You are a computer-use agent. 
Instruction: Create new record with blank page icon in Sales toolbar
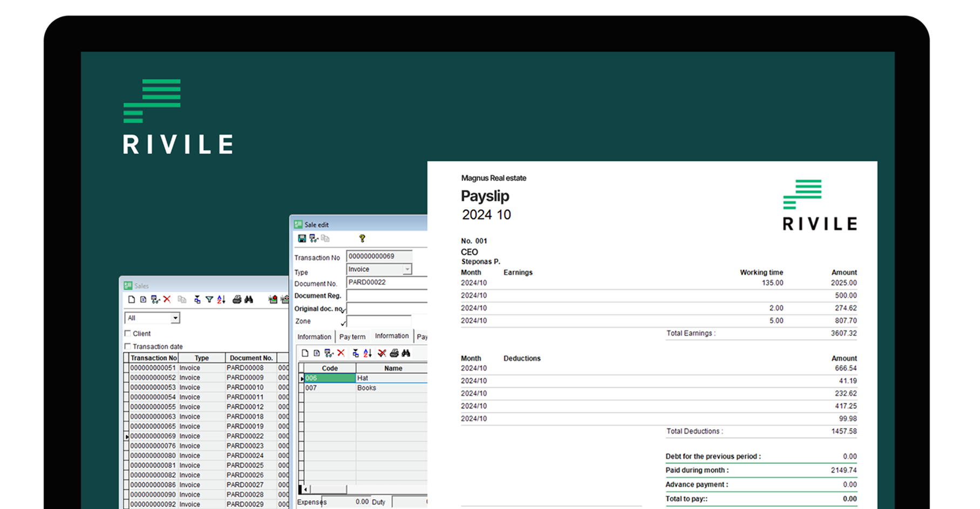pyautogui.click(x=131, y=299)
